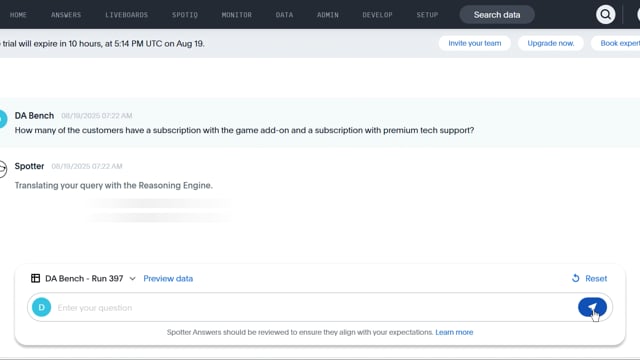
Task: Open the DA Bench - Run 397 data source selector
Action: tap(83, 278)
